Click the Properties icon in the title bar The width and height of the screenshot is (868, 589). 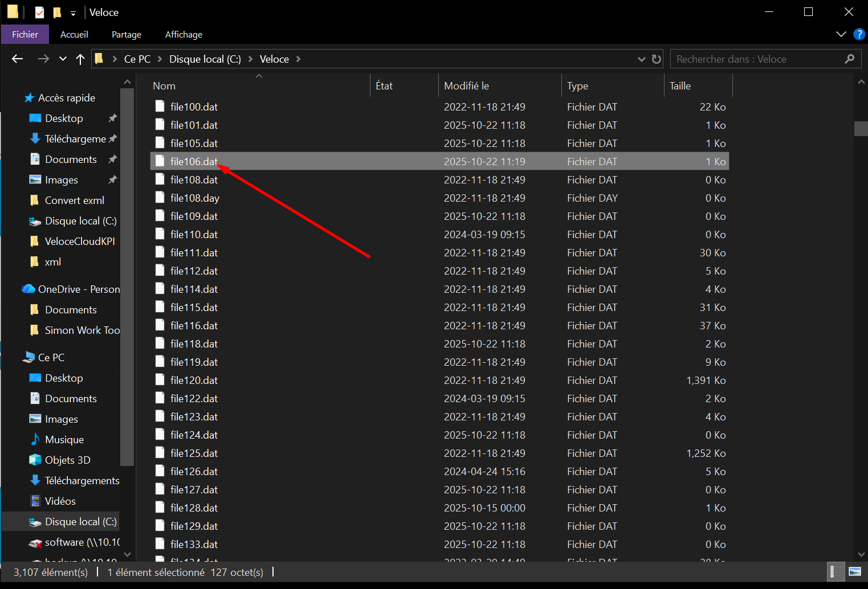tap(39, 12)
